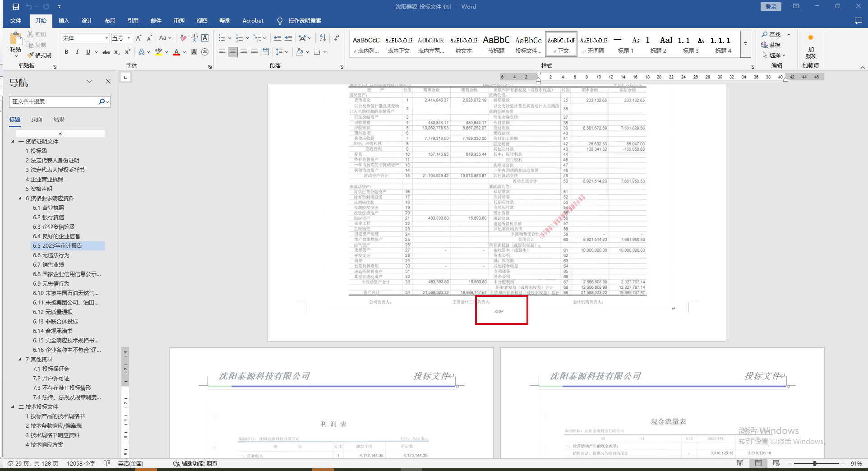Pick the red font color button

(x=176, y=52)
